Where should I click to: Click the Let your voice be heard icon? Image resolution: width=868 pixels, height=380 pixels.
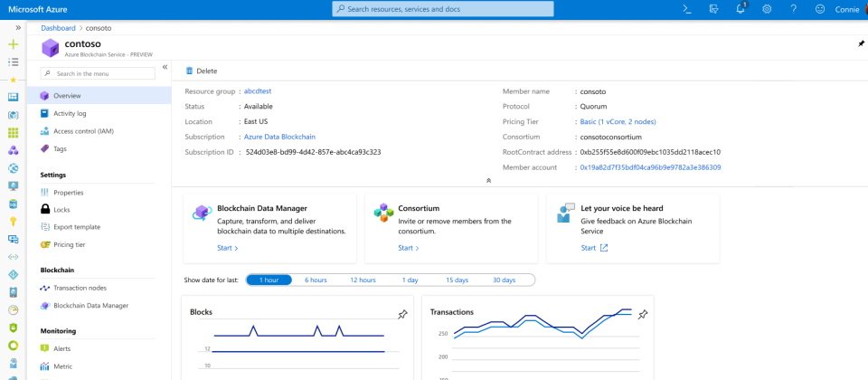(x=565, y=213)
